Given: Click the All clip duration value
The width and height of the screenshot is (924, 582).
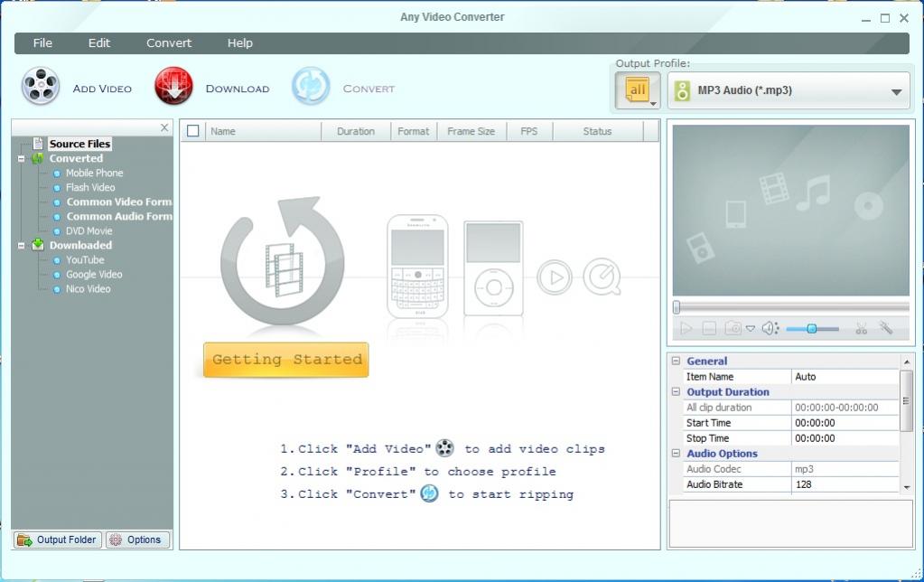Looking at the screenshot, I should point(845,408).
